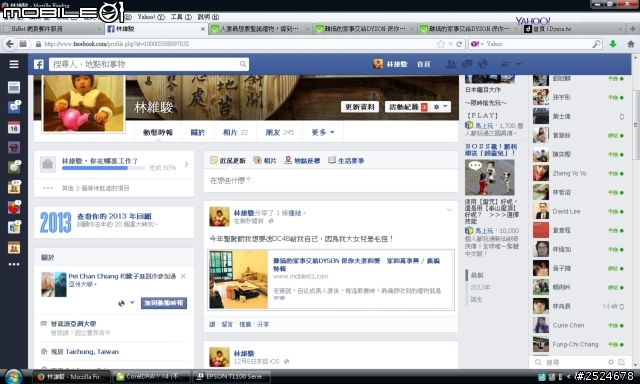Screen dimensions: 640x384
Task: Click profile completion progress bar
Action: pos(103,168)
